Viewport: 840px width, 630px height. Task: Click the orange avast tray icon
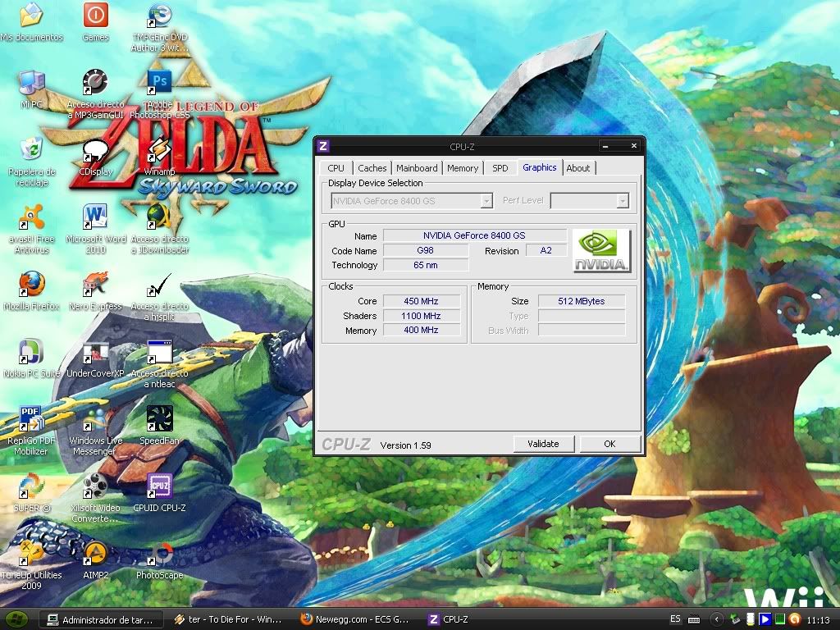tap(795, 619)
